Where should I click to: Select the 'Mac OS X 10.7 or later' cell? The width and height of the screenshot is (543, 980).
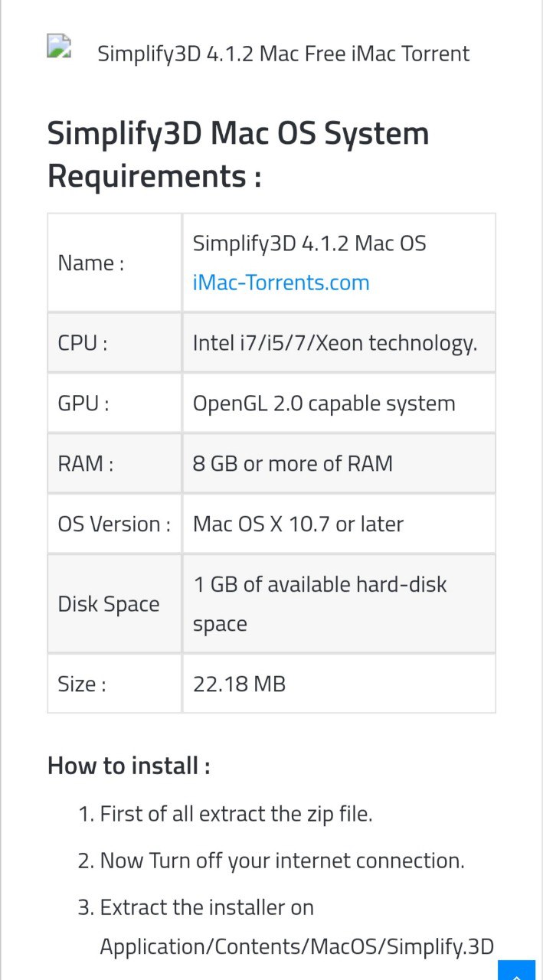coord(339,524)
